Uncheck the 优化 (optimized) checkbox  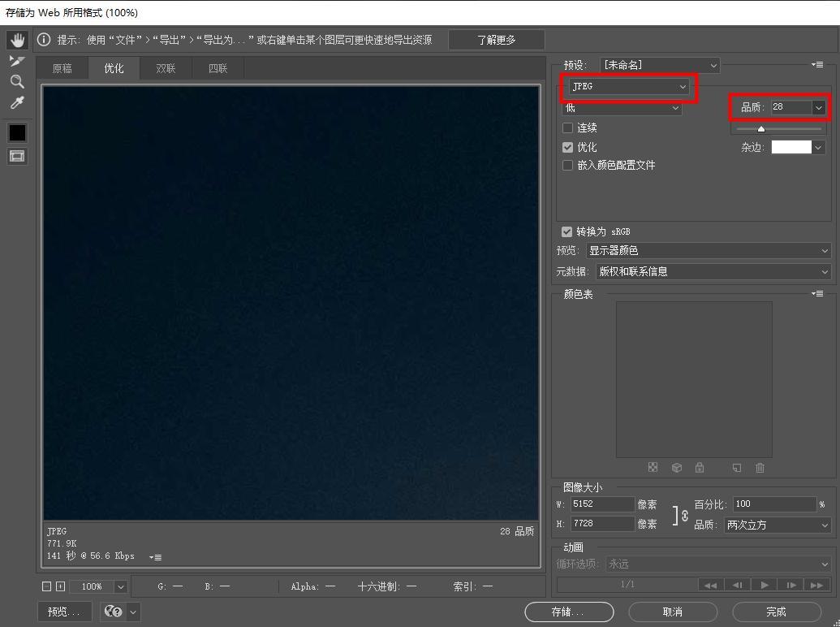[567, 147]
